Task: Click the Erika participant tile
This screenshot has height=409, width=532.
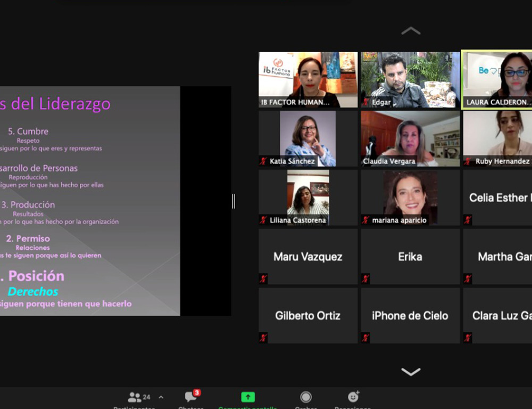Action: pyautogui.click(x=410, y=257)
